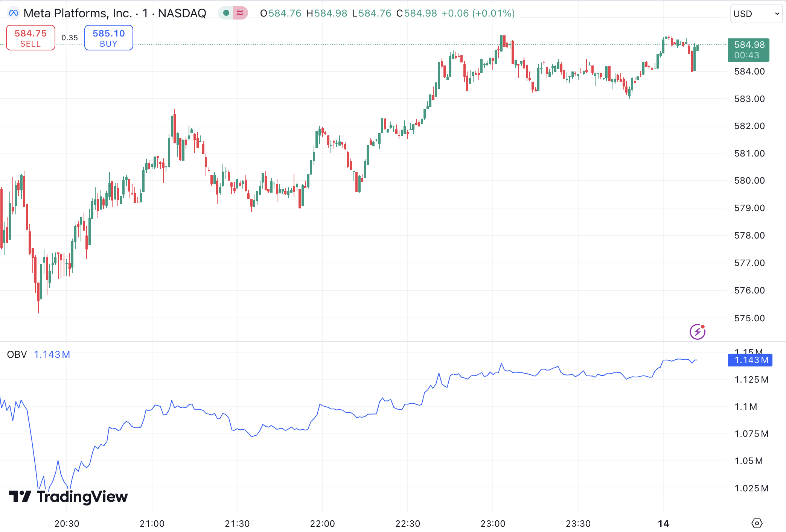Click the 23:30 time axis label
The height and width of the screenshot is (532, 786).
point(578,523)
